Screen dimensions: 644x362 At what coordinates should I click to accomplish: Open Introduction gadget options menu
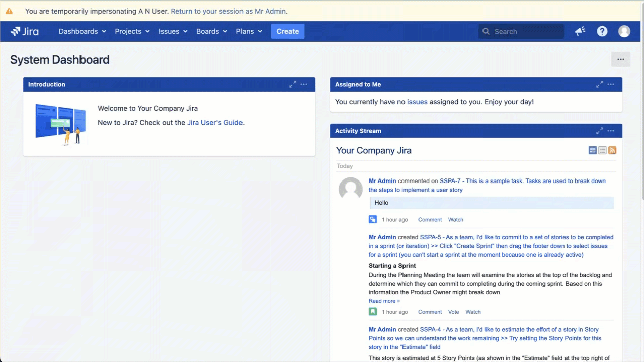(x=304, y=84)
